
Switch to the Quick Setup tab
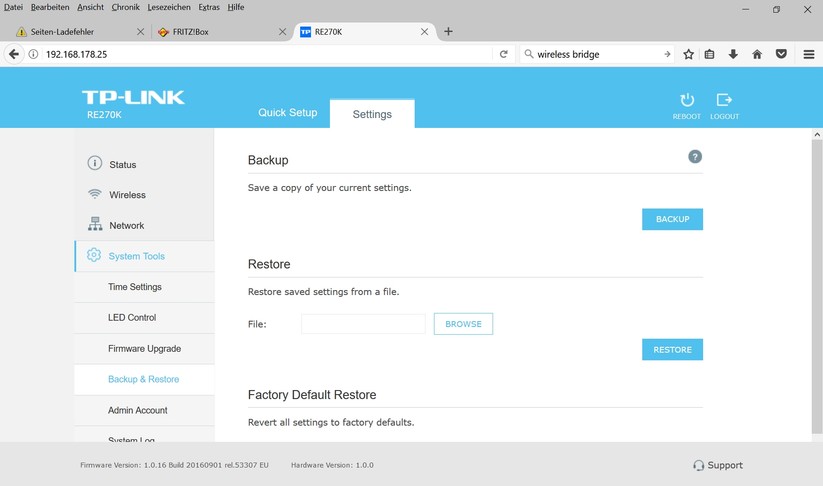[x=287, y=113]
